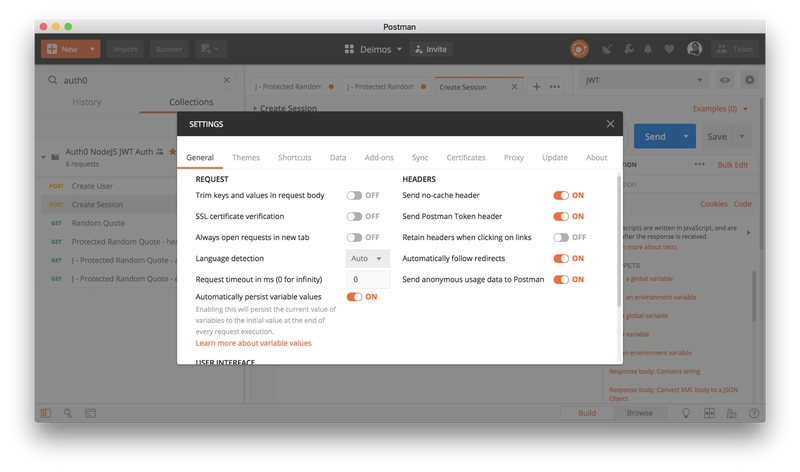
Task: Toggle sidebar icon in bottom status bar
Action: (x=46, y=413)
